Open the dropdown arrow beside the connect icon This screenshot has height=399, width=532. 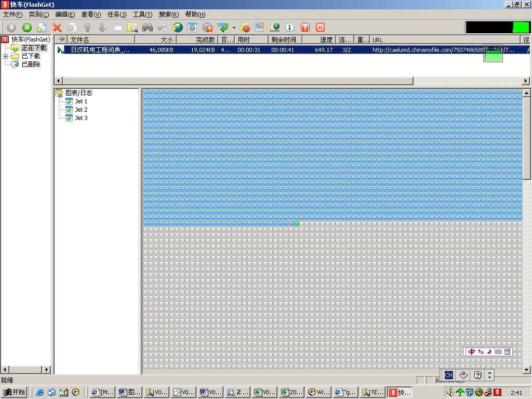click(x=234, y=28)
